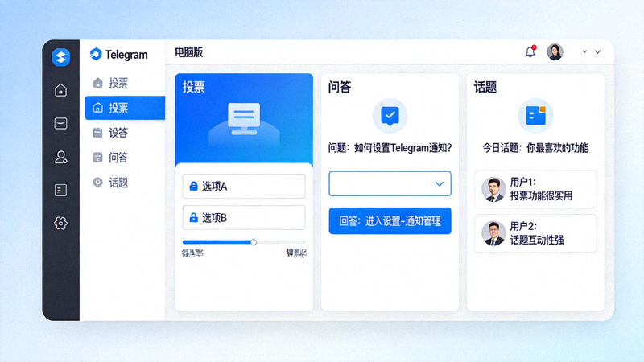Open the user profile icon in dark sidebar
The width and height of the screenshot is (644, 362).
(61, 157)
